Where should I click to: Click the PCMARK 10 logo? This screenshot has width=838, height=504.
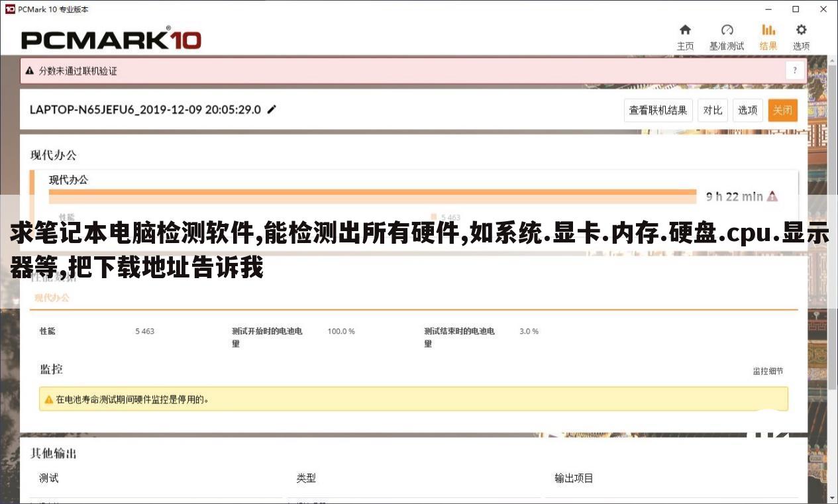tap(109, 39)
